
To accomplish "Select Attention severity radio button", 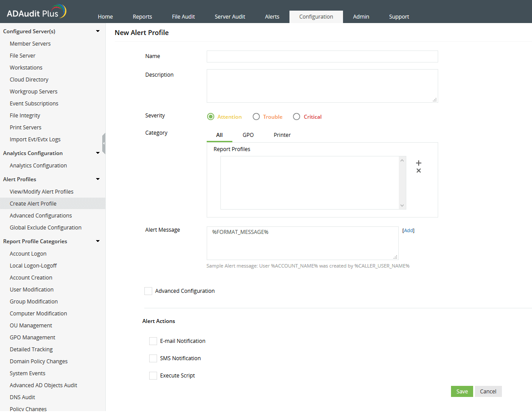I will click(x=211, y=117).
